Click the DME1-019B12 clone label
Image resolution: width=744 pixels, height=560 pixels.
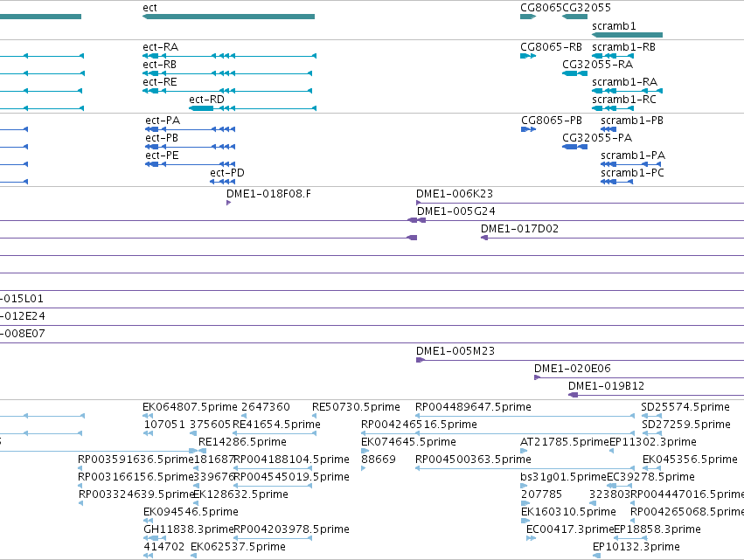pos(607,386)
